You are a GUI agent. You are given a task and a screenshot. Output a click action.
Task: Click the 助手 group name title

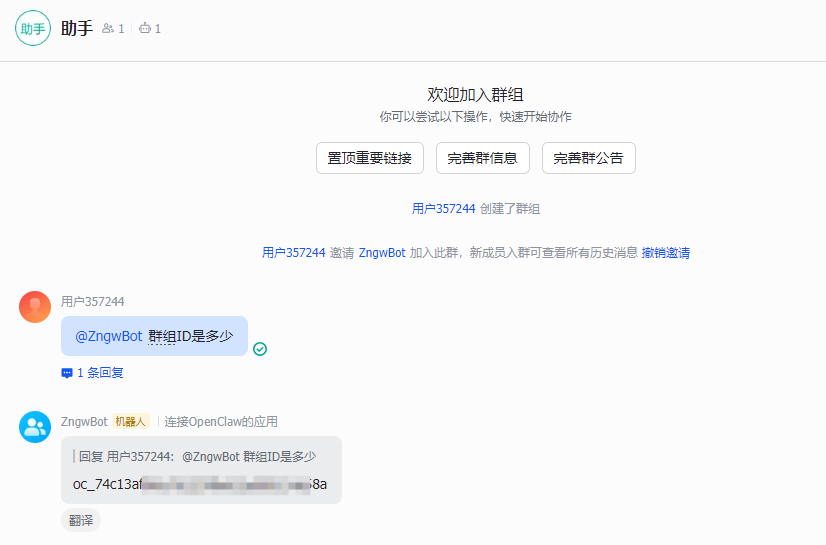[x=77, y=29]
